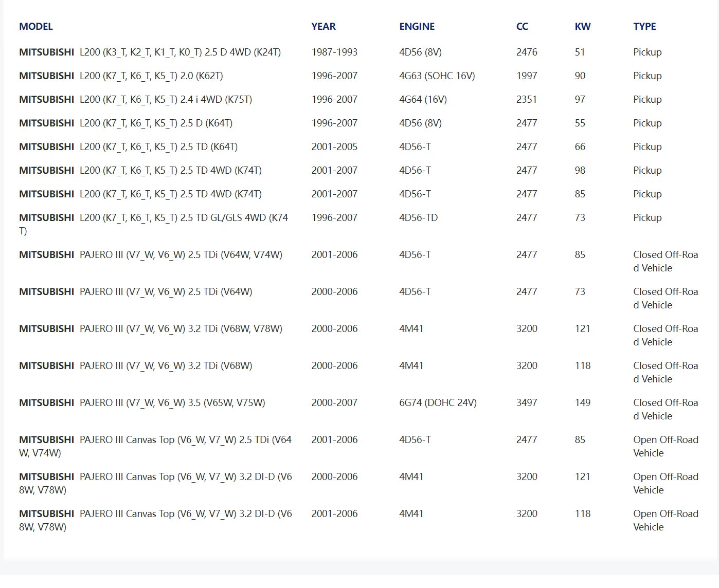The image size is (719, 588).
Task: Select PAJERO III 2.5 TDi (V64W) model
Action: (136, 291)
